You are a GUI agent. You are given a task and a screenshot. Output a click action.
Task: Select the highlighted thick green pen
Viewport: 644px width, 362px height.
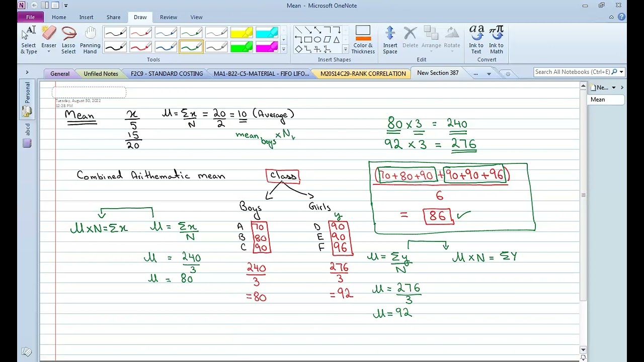click(191, 47)
